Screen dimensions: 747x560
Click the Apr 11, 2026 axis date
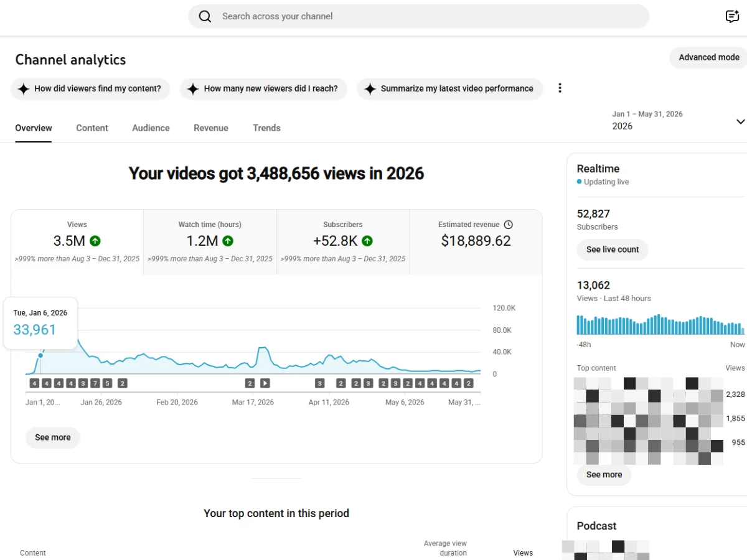point(329,403)
